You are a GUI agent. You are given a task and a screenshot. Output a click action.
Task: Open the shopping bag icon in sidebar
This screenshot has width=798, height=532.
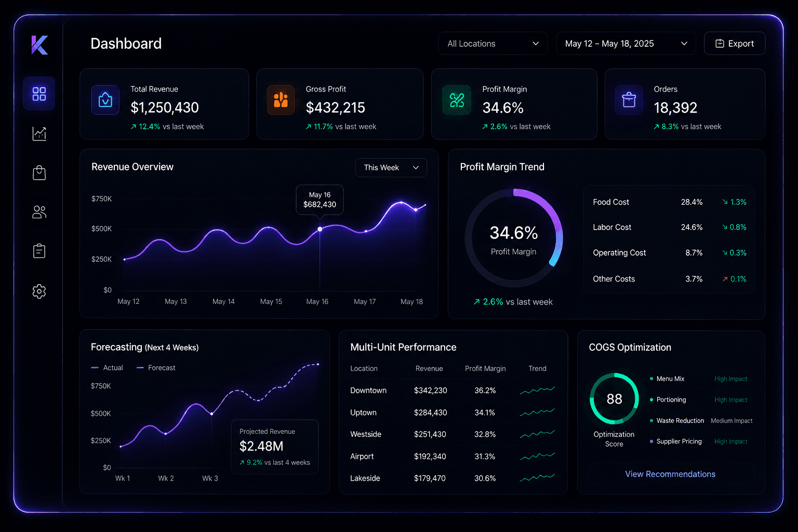pos(39,173)
